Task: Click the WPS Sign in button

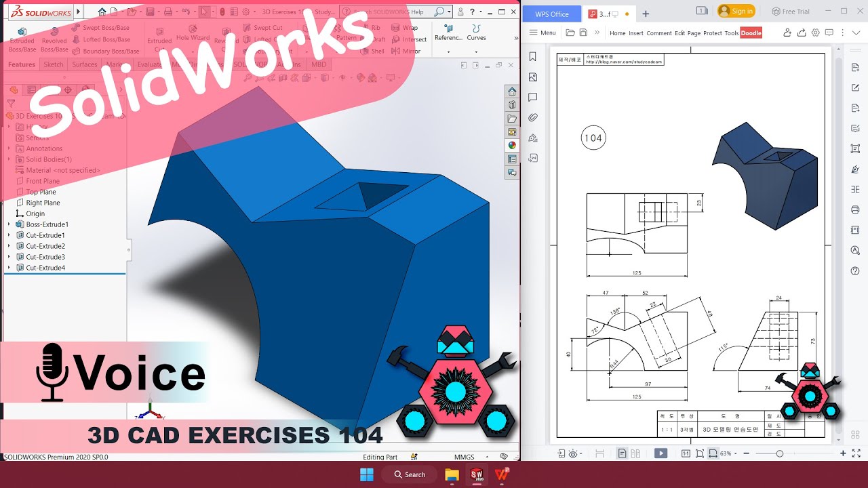Action: tap(736, 11)
